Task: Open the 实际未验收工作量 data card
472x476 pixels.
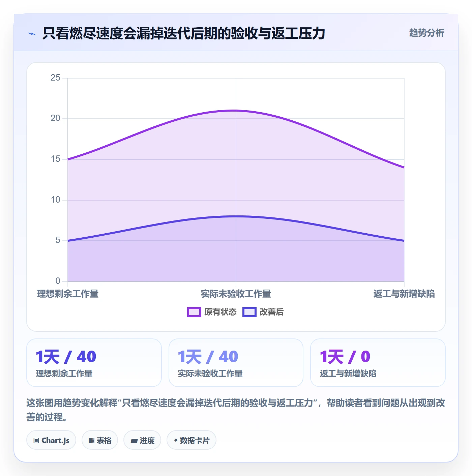Action: pos(236,363)
